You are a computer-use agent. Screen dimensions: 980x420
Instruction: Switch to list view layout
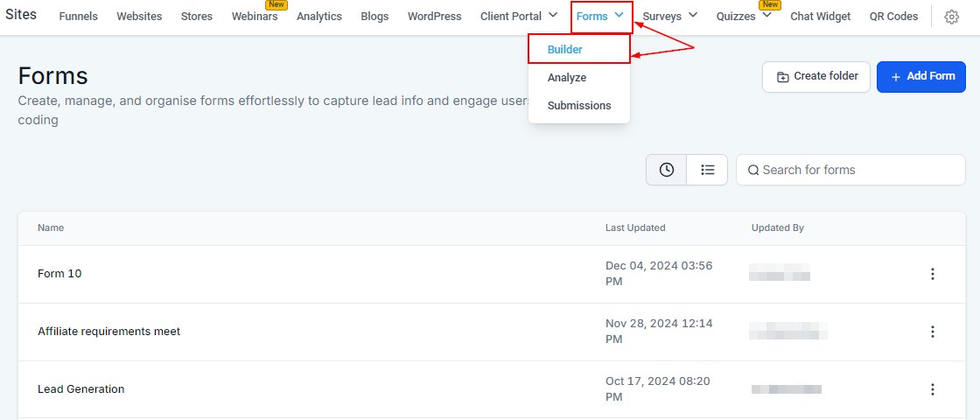point(708,170)
